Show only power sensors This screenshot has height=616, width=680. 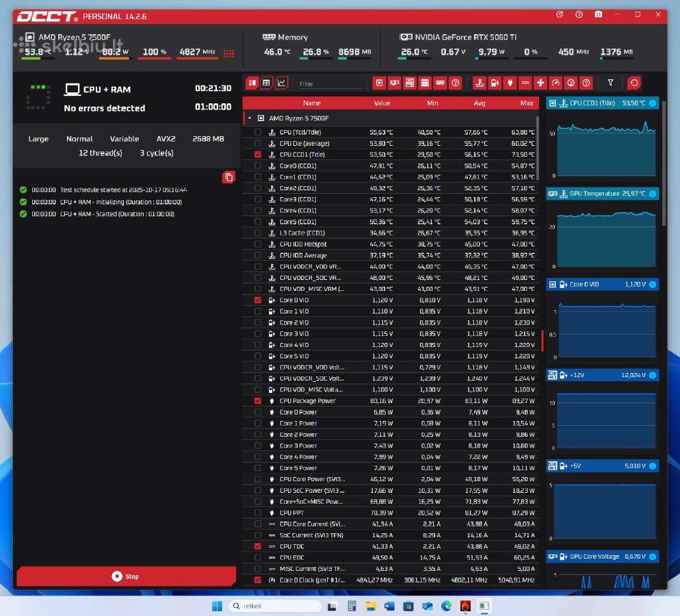tap(510, 83)
